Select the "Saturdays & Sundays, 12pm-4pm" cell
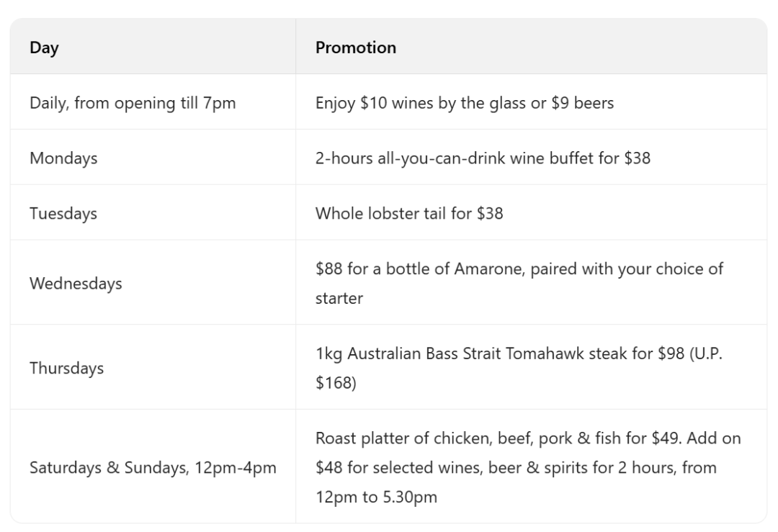The width and height of the screenshot is (778, 532). (153, 466)
